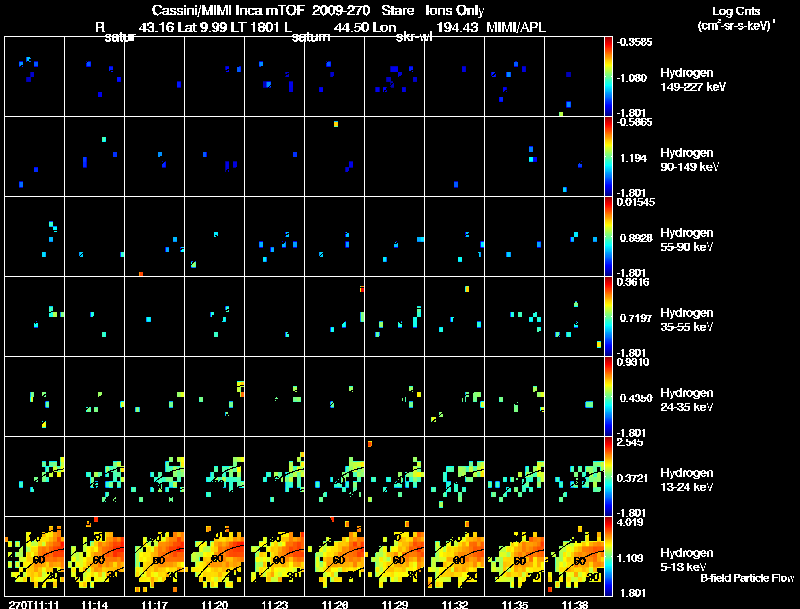The height and width of the screenshot is (609, 800).
Task: Click the 11:17 time axis label
Action: coord(155,605)
